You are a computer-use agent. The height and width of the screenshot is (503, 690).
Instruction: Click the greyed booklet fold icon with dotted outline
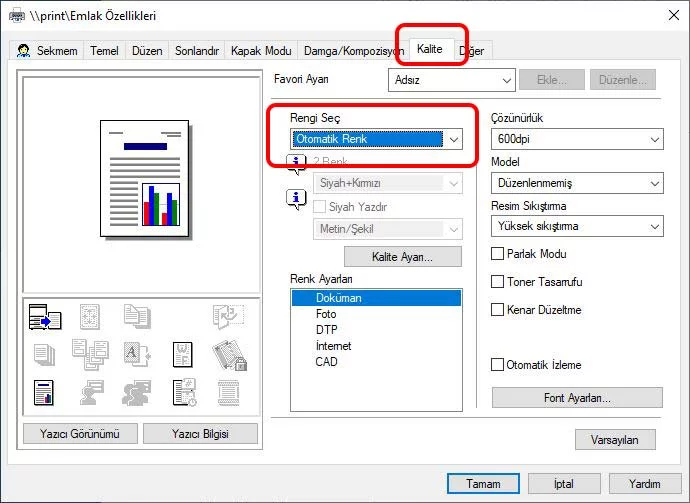228,316
